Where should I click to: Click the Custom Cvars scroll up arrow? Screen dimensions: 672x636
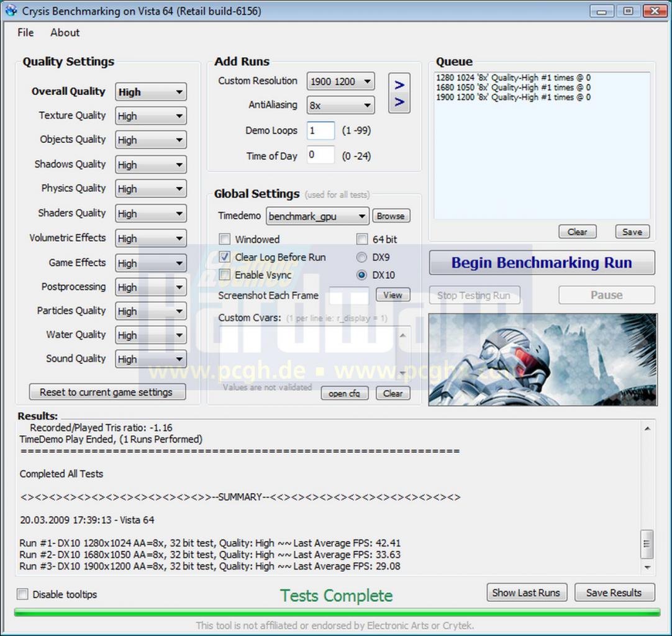coord(402,335)
